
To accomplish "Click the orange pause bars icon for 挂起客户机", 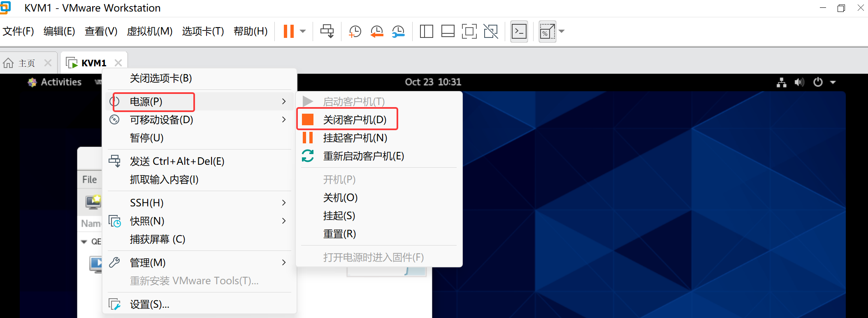I will [308, 138].
